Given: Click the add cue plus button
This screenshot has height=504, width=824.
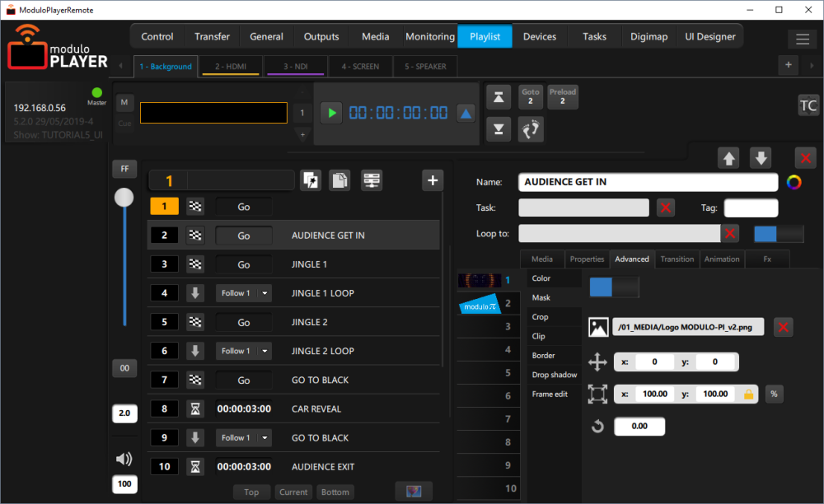Looking at the screenshot, I should [432, 180].
